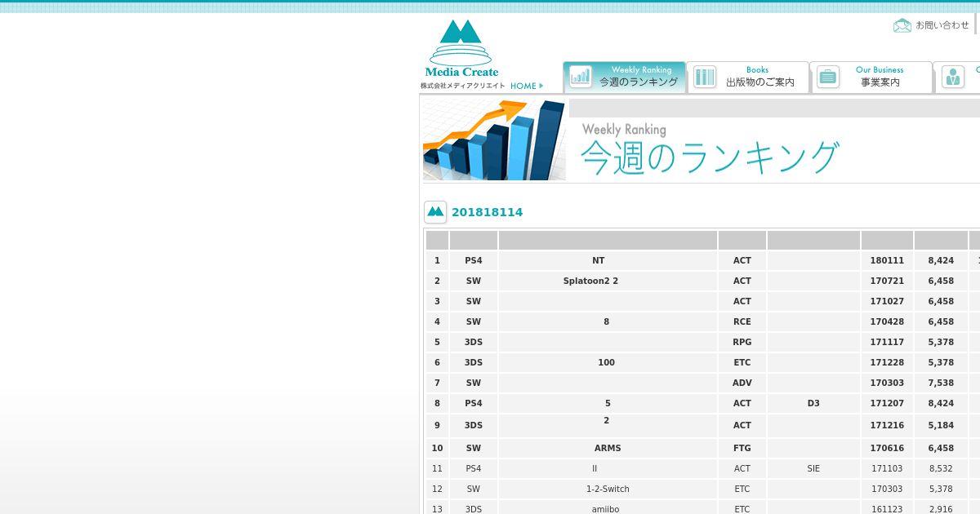Click the person icon in the last tab

point(952,77)
